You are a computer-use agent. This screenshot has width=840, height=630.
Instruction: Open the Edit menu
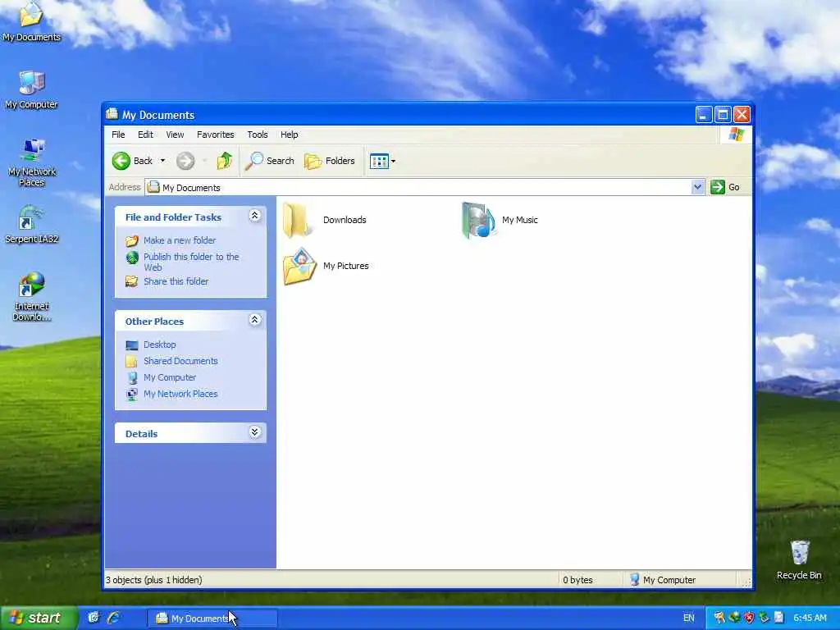145,135
